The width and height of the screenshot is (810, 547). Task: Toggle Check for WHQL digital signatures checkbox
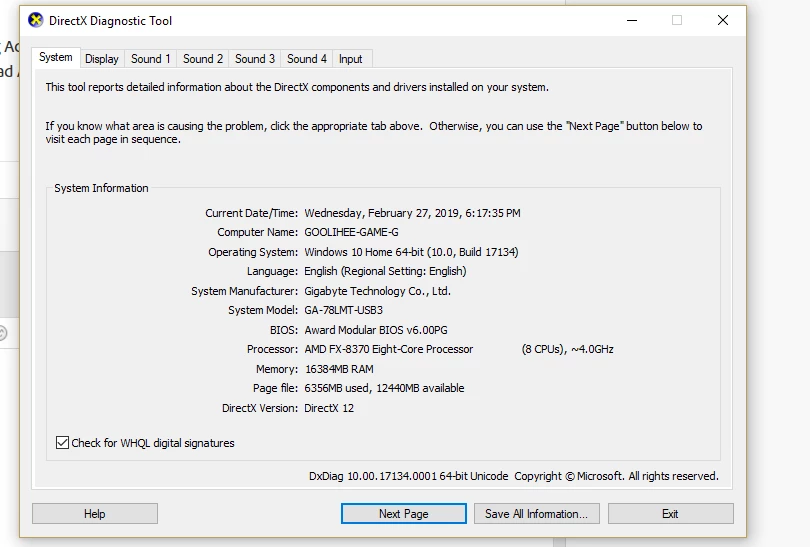click(x=63, y=443)
